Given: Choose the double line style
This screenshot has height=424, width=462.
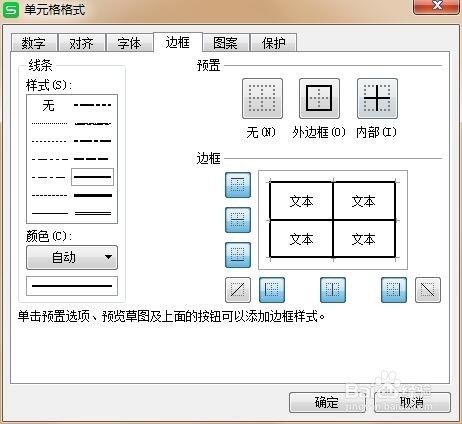Looking at the screenshot, I should coord(93,213).
